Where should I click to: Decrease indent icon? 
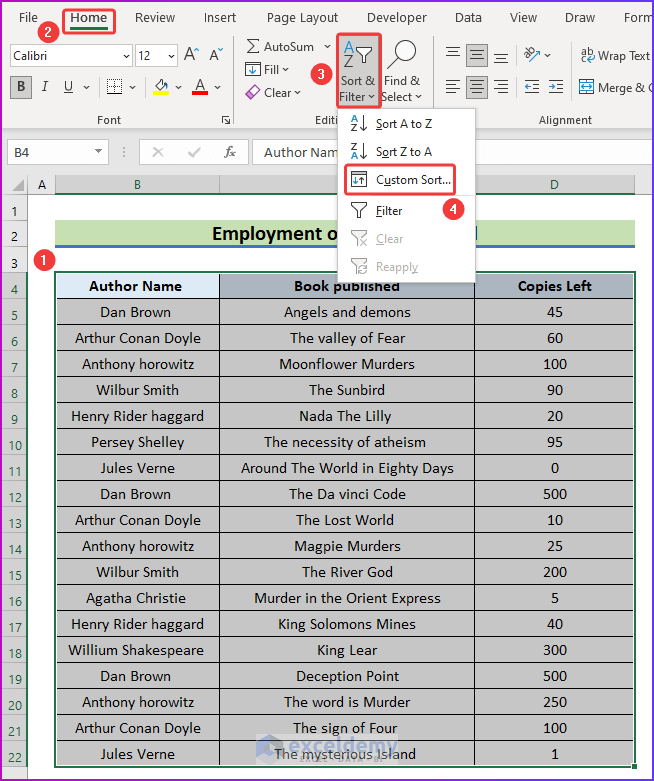532,87
